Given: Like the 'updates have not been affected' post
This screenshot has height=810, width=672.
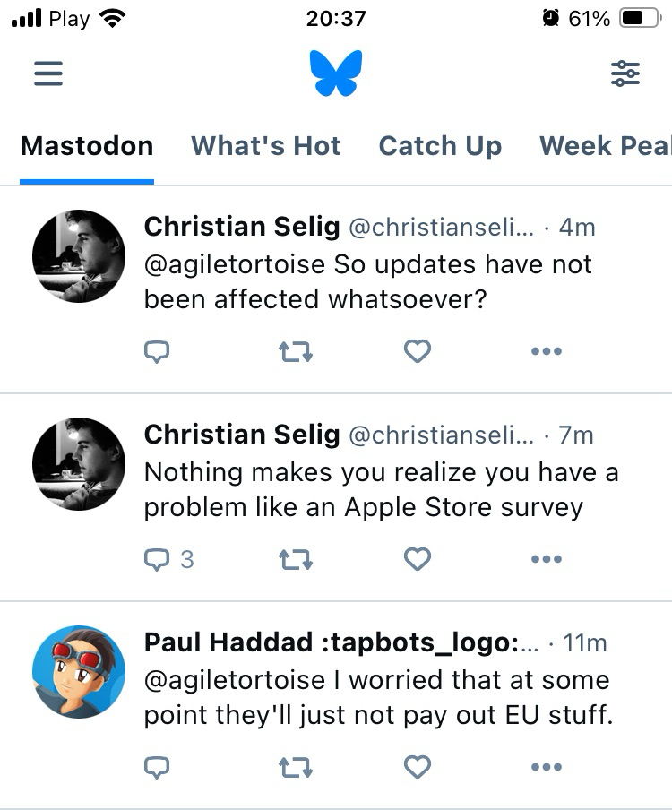Looking at the screenshot, I should pos(418,352).
